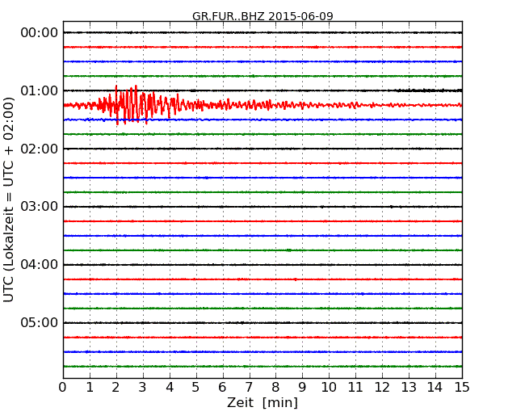This screenshot has width=525, height=420.
Task: Click x-axis tick label 1
Action: [90, 388]
